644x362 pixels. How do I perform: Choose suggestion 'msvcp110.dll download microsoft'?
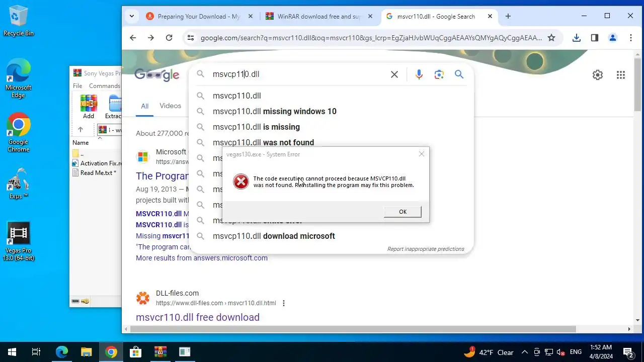330,236
